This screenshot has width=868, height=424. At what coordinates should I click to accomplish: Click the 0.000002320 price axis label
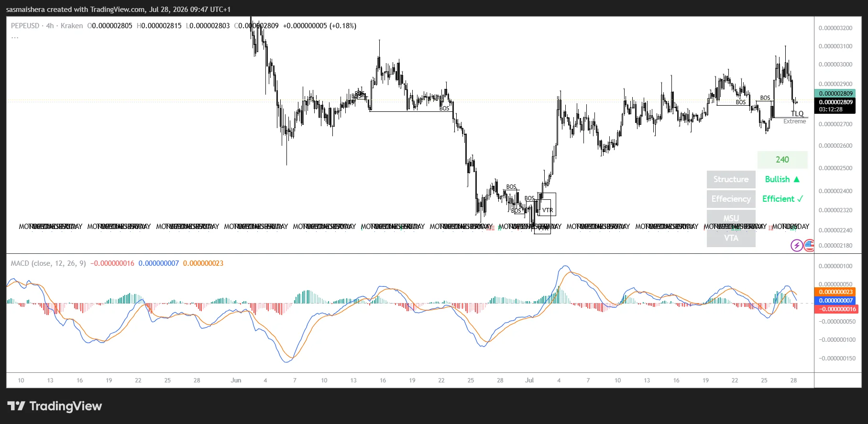point(835,210)
